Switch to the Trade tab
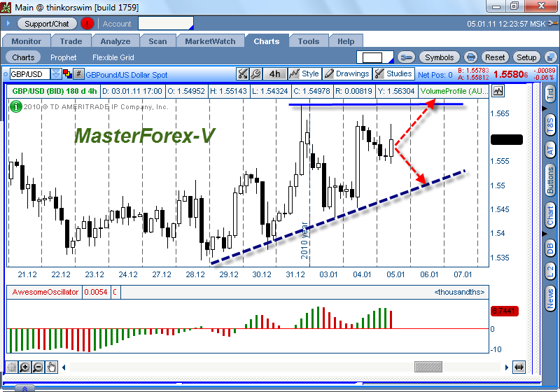This screenshot has width=560, height=392. (71, 41)
